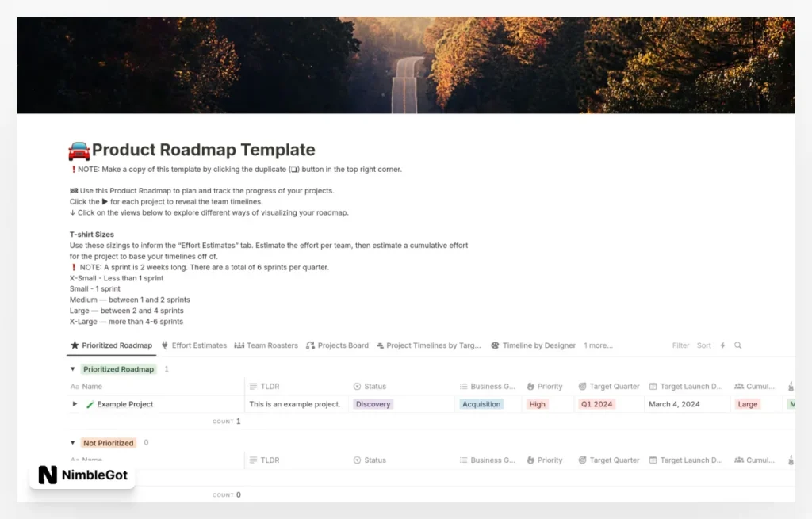
Task: Select the Timeline by Designer tab
Action: coord(533,345)
